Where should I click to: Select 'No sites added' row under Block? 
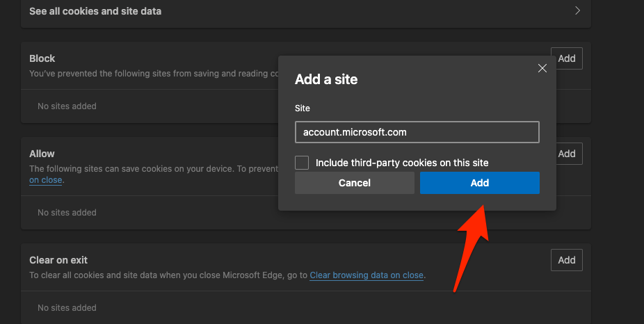[x=67, y=106]
